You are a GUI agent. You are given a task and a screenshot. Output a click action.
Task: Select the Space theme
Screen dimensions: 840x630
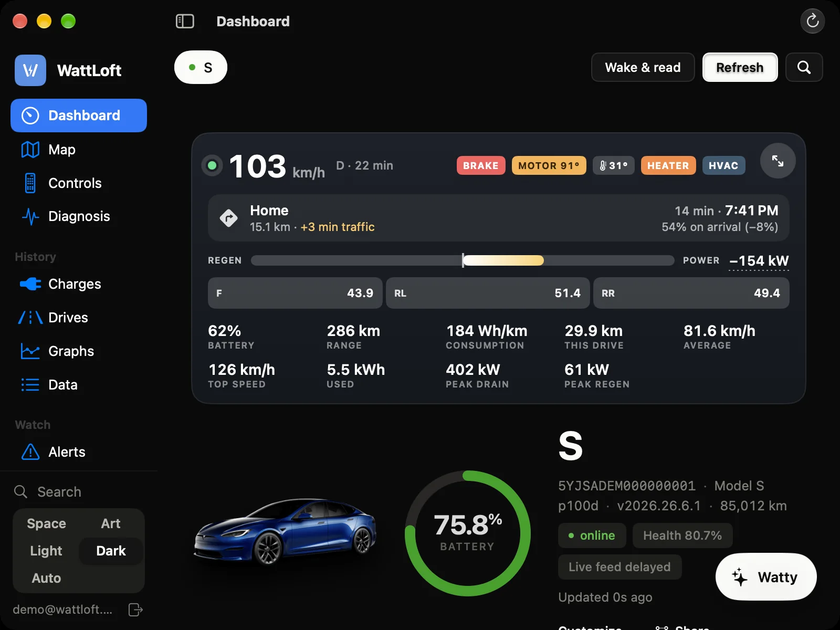47,523
